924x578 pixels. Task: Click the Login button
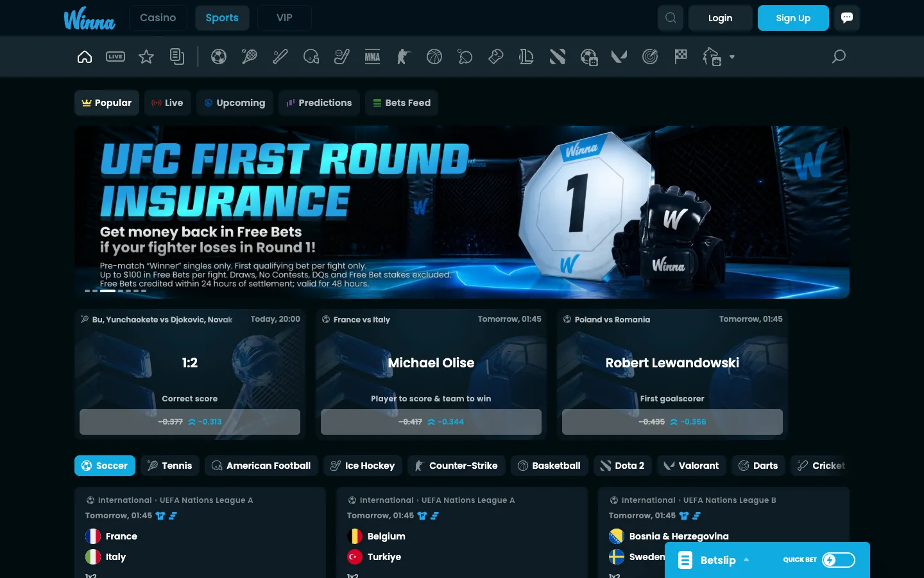(720, 18)
